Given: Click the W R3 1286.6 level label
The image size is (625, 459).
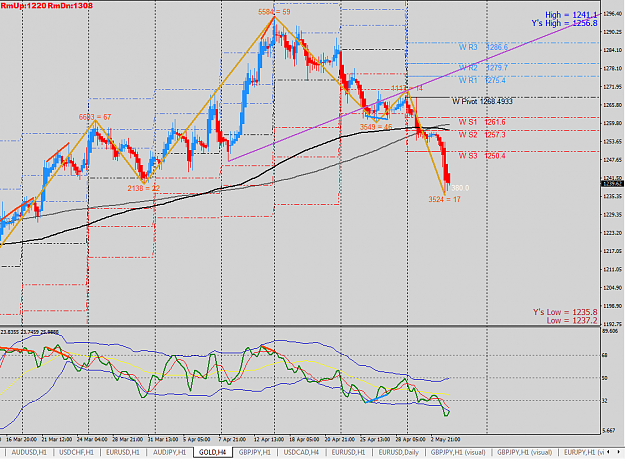Looking at the screenshot, I should tap(483, 47).
